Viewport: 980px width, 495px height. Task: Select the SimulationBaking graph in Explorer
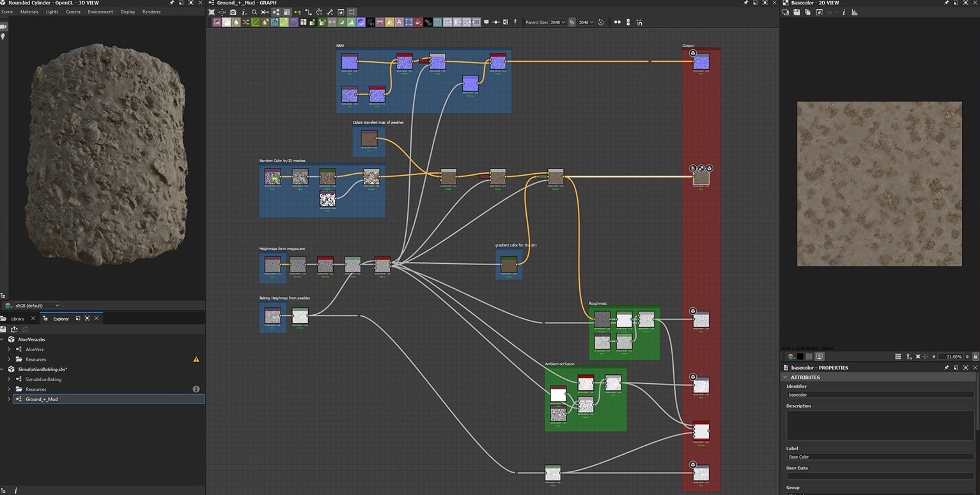tap(43, 379)
